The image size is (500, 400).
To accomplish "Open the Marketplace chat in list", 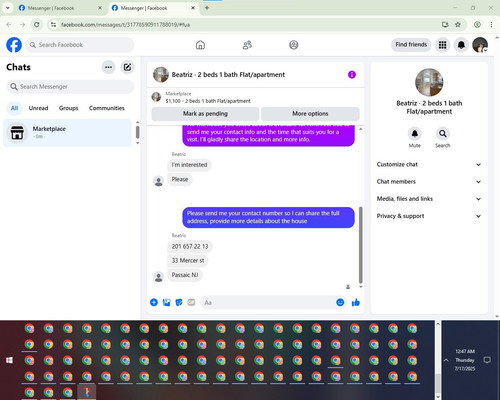I will [x=68, y=133].
